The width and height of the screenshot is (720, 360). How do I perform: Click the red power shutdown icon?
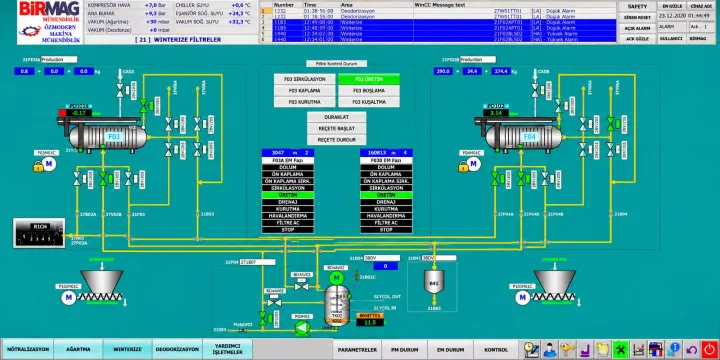(x=709, y=350)
